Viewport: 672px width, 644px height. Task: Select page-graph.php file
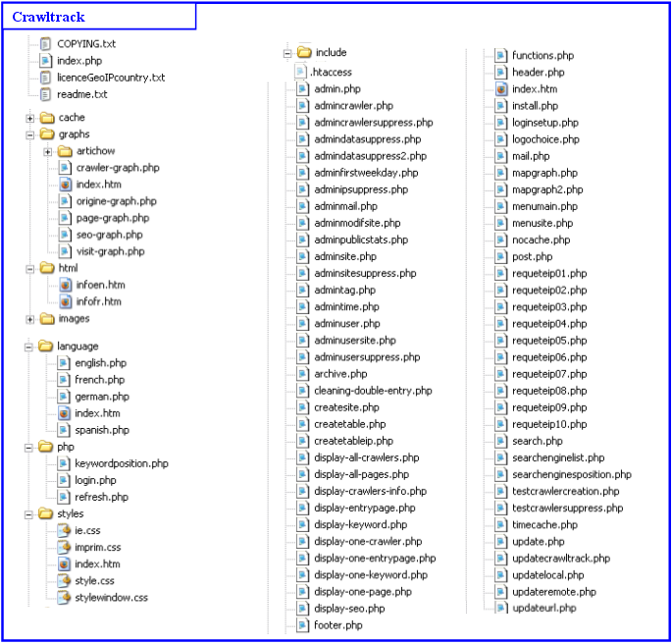click(x=113, y=218)
